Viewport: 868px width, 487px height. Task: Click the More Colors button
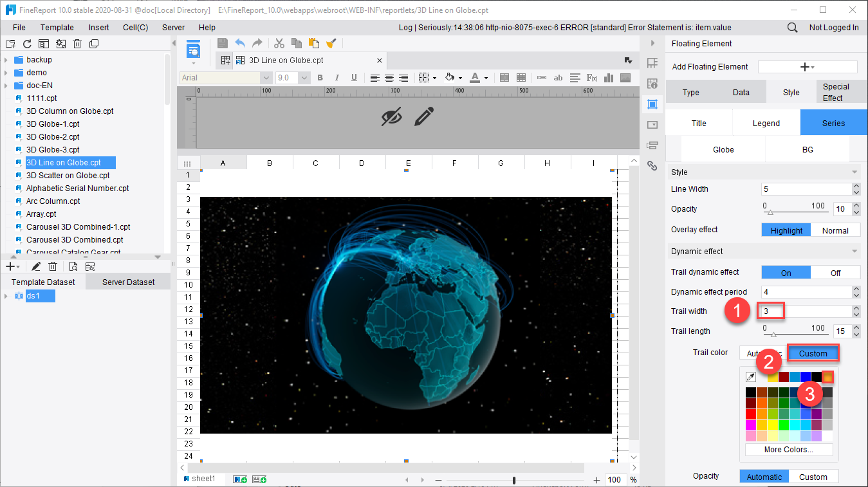coord(789,450)
